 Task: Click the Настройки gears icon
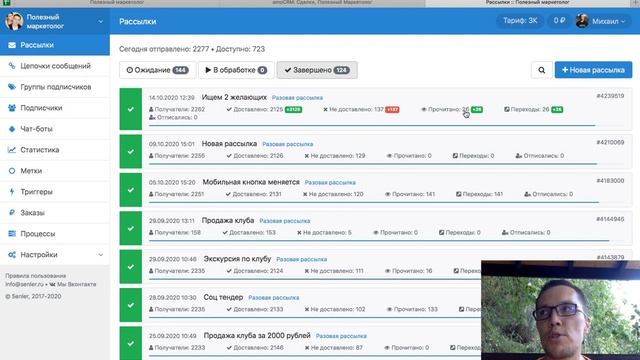pyautogui.click(x=12, y=255)
